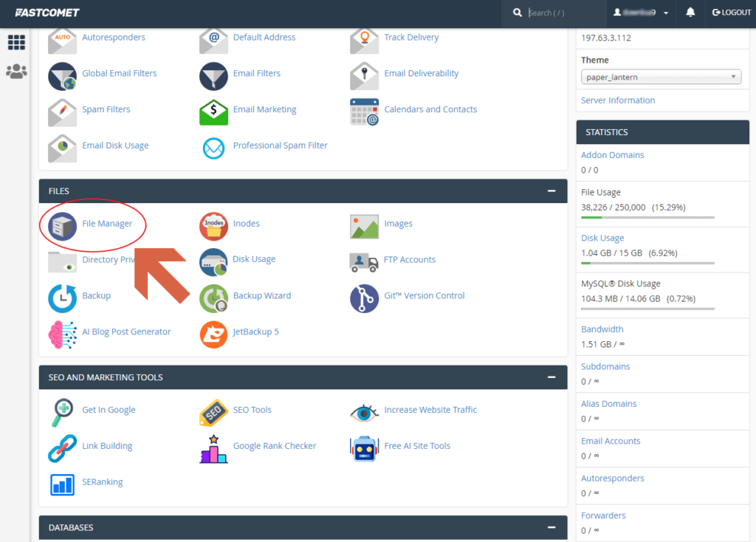Screen dimensions: 756x542
Task: Open the Get In Google magnifier icon
Action: (62, 413)
